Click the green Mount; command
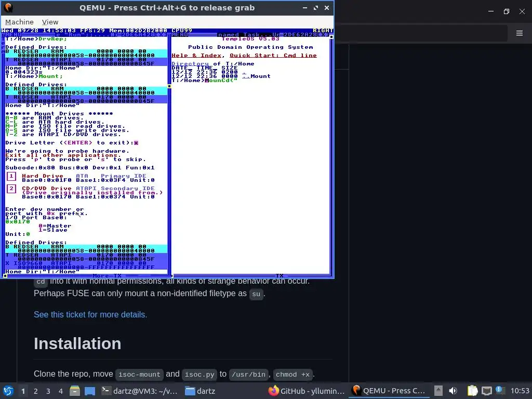The image size is (532, 399). (50, 76)
